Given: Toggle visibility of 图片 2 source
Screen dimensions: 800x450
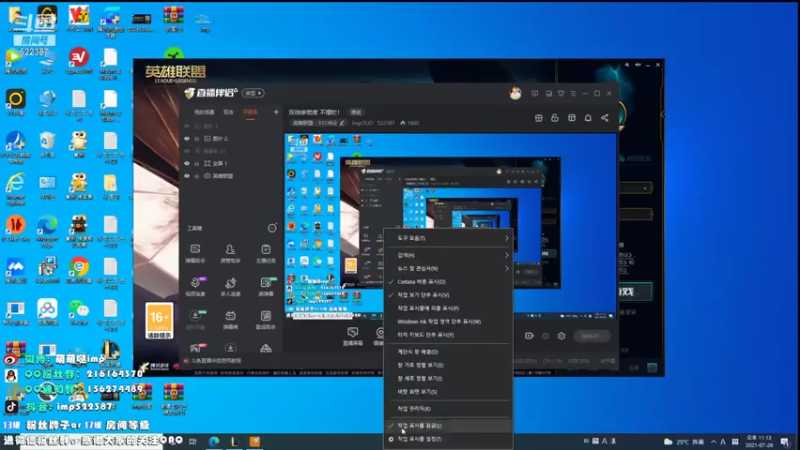Looking at the screenshot, I should pyautogui.click(x=187, y=139).
